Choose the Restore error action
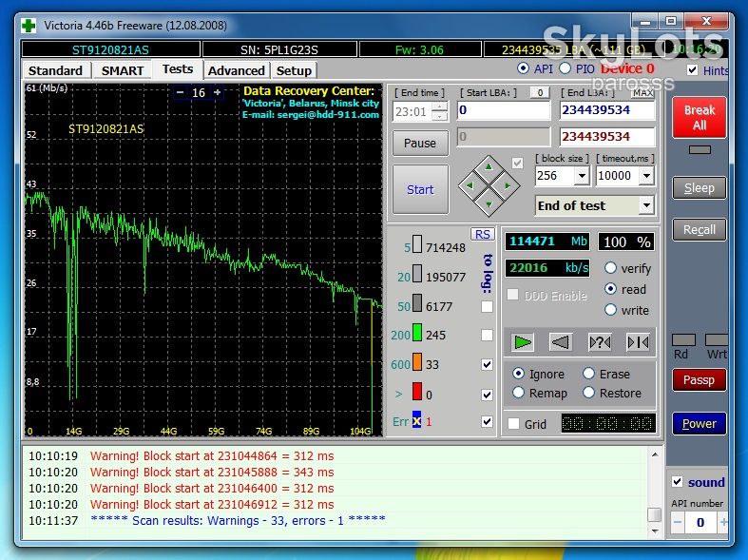 (x=588, y=393)
